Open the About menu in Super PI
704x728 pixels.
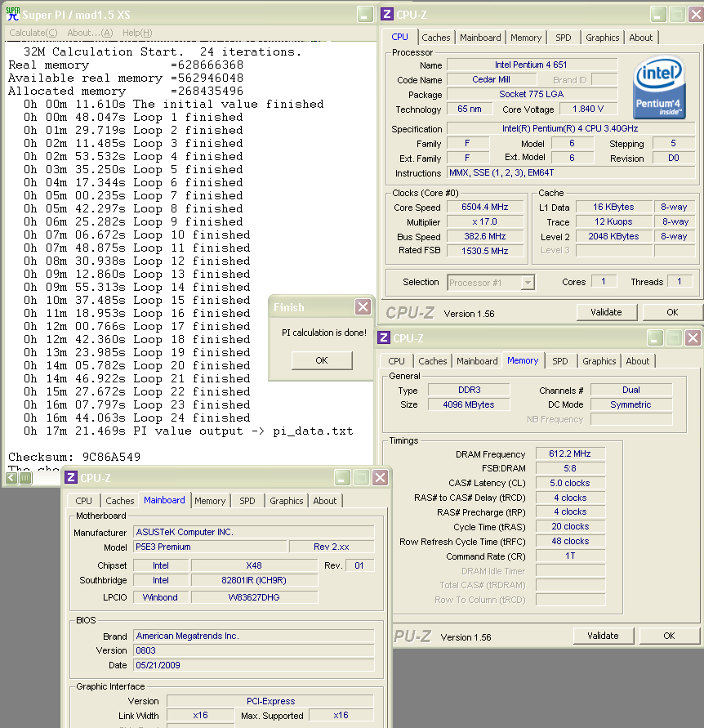(90, 33)
